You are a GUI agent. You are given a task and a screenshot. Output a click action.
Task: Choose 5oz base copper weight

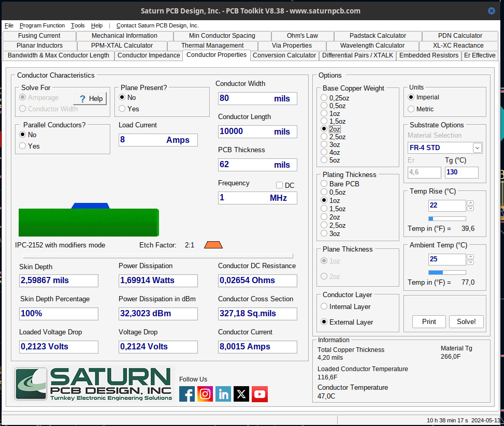point(330,160)
